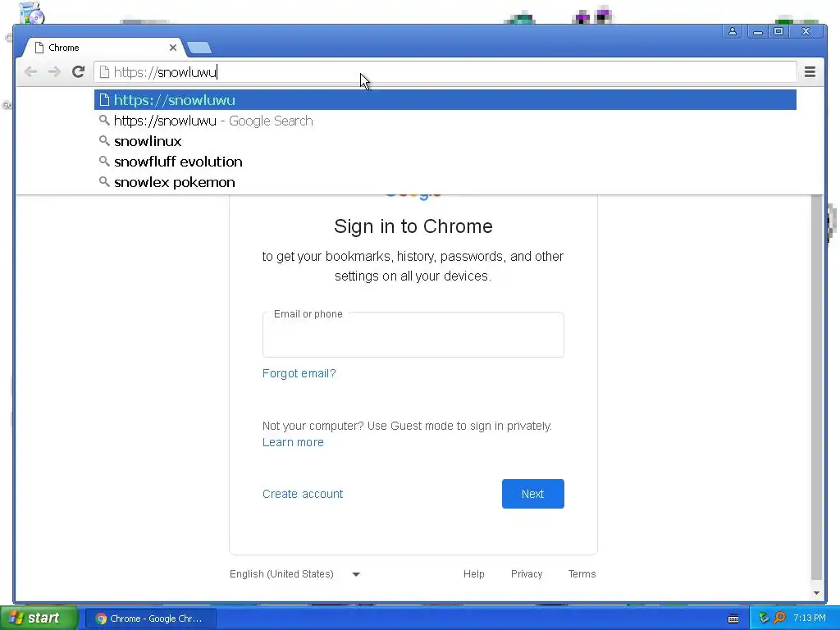Click the blue Next button

tap(533, 494)
